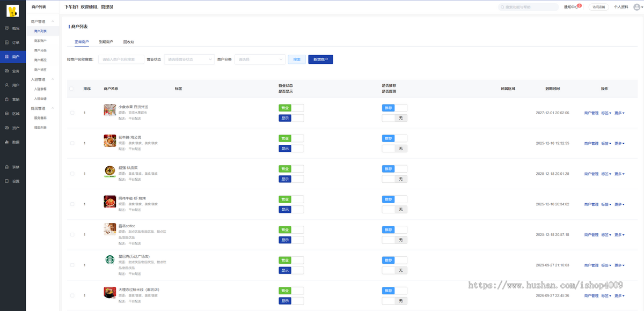Check the select-all checkbox in table header
Viewport: 644px width, 311px height.
click(72, 88)
